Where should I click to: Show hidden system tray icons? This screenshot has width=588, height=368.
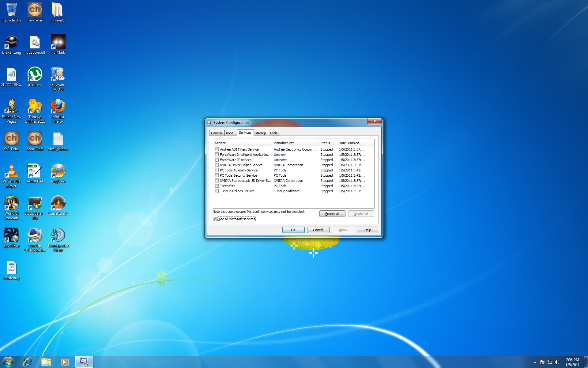tap(535, 362)
